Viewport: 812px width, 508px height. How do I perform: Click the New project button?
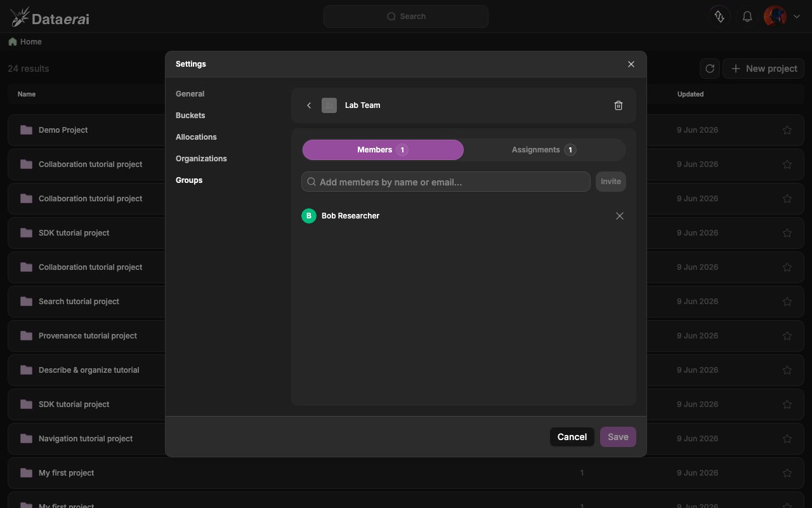[764, 69]
